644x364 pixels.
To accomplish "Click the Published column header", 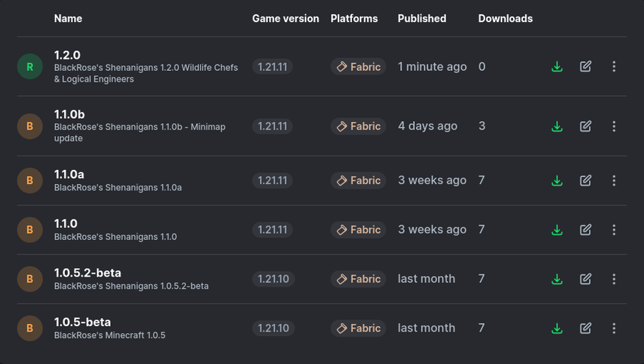I will (x=421, y=19).
